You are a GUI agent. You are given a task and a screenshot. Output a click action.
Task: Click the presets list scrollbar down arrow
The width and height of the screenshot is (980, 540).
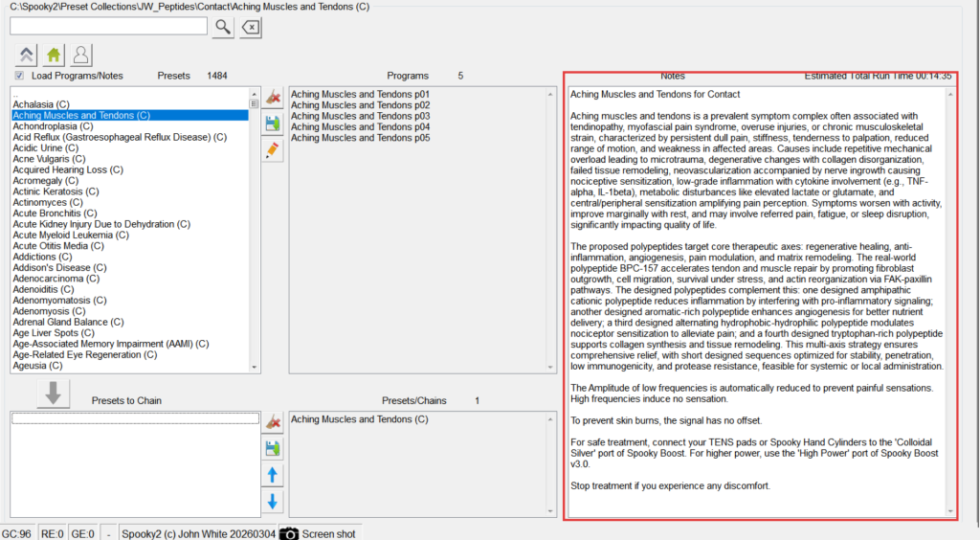tap(254, 366)
